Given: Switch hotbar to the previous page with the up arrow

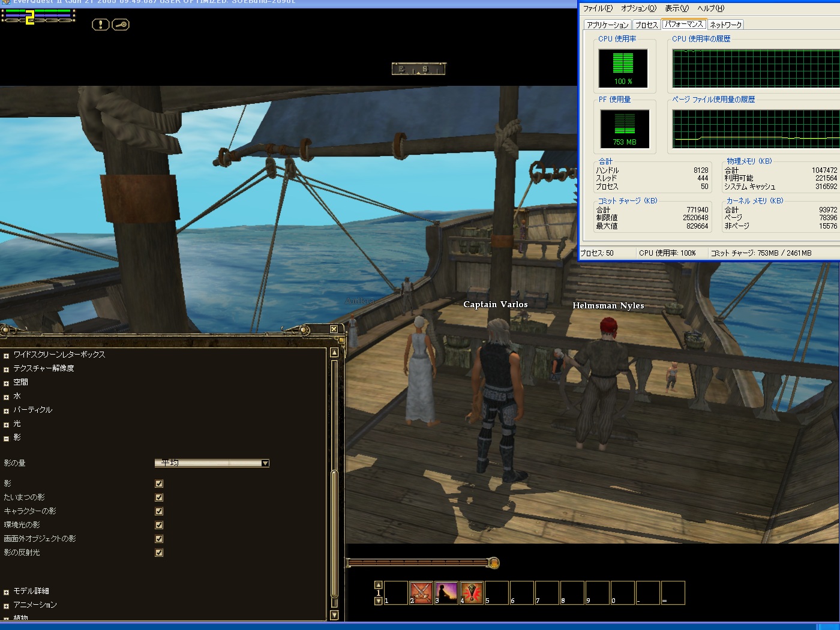Looking at the screenshot, I should [378, 585].
